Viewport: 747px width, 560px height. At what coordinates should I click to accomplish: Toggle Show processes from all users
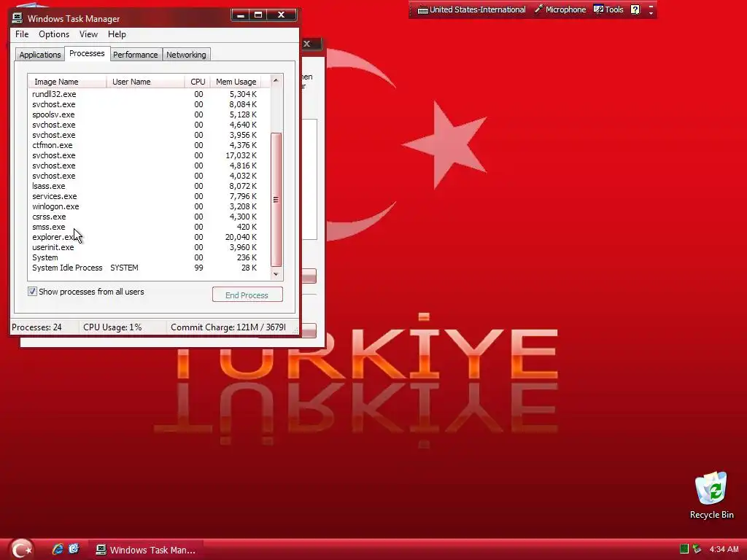[x=32, y=292]
